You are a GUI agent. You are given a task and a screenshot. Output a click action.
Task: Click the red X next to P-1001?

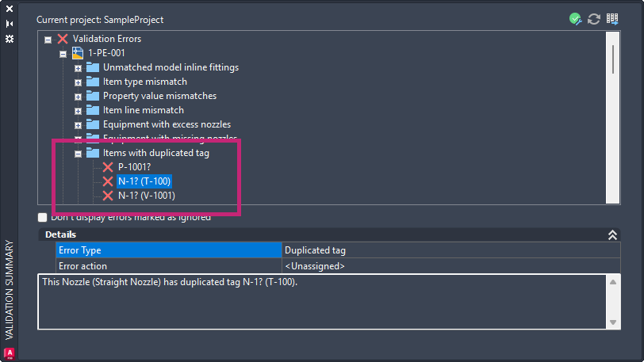108,167
